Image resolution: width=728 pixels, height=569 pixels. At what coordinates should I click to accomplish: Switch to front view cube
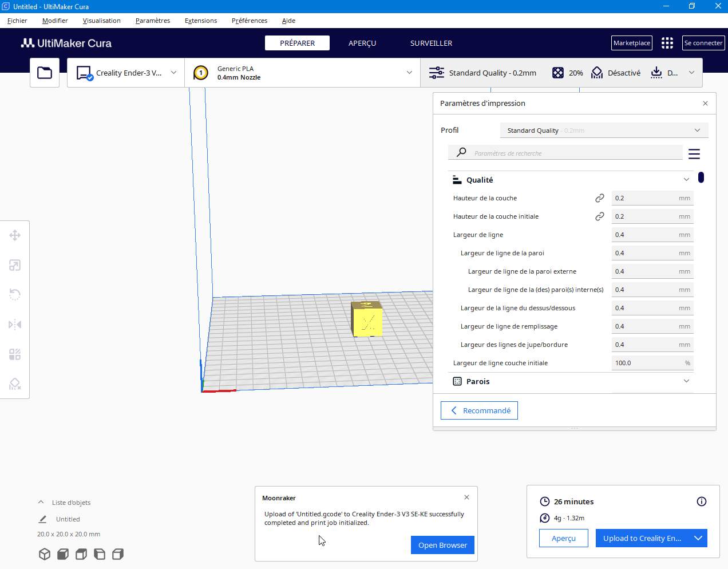click(x=63, y=554)
